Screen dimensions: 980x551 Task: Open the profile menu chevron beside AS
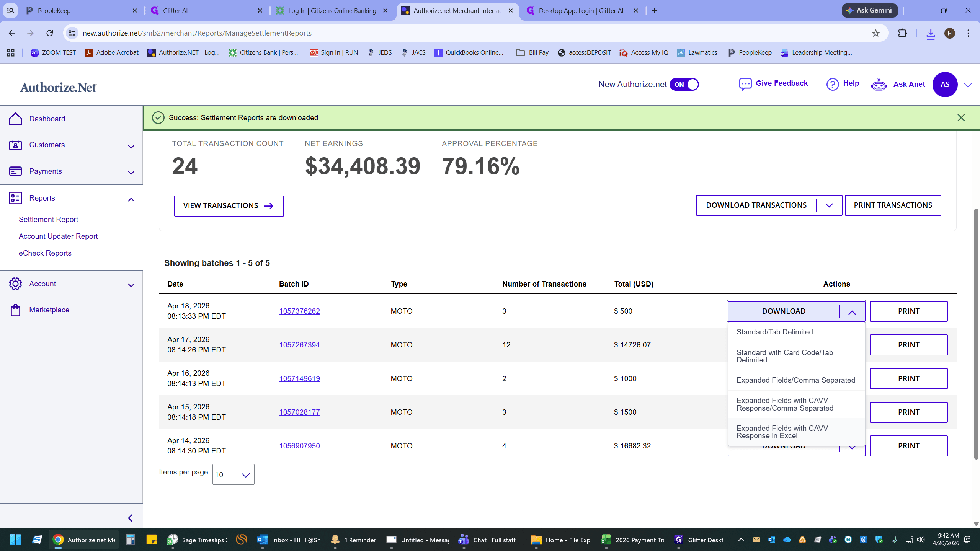coord(968,85)
